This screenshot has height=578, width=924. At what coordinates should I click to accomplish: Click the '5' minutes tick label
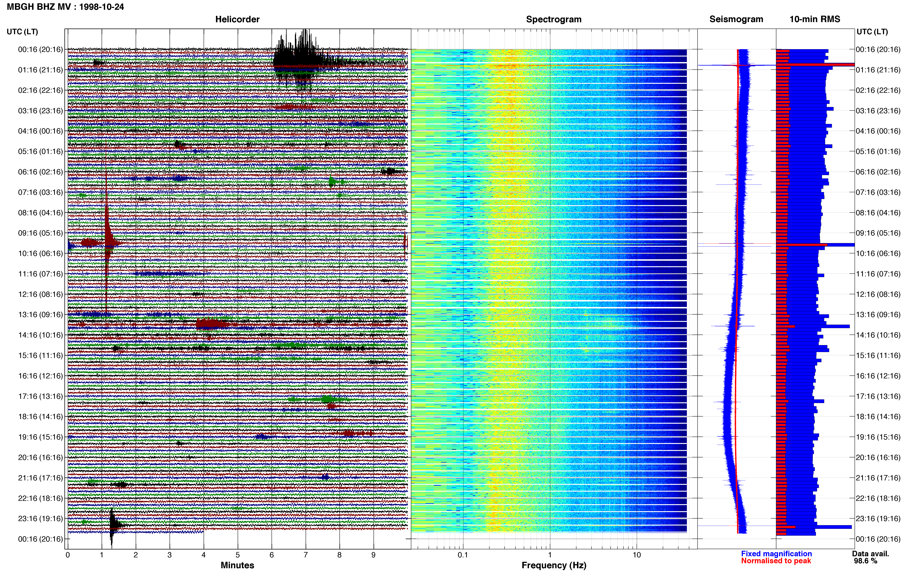238,555
